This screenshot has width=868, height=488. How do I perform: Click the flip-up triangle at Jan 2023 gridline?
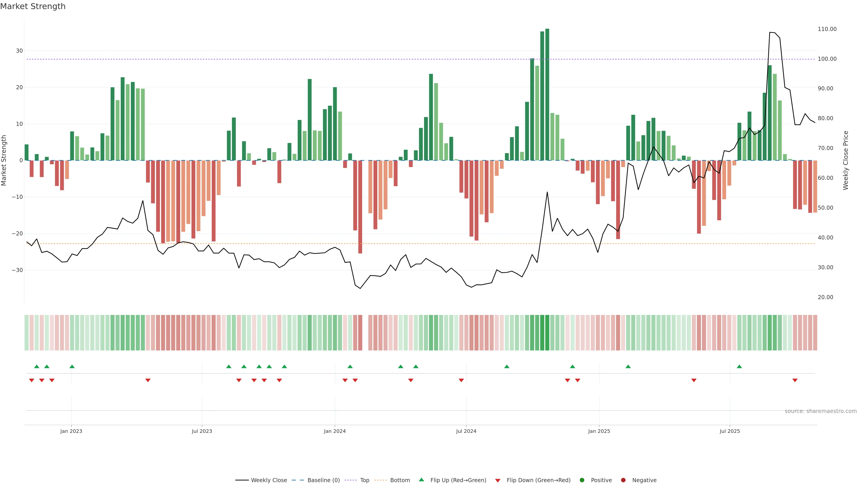72,366
